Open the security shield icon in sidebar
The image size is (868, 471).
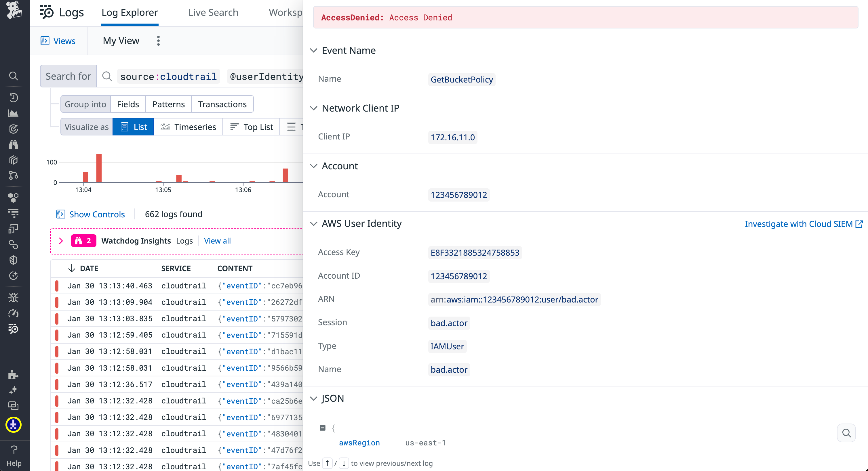[x=14, y=260]
